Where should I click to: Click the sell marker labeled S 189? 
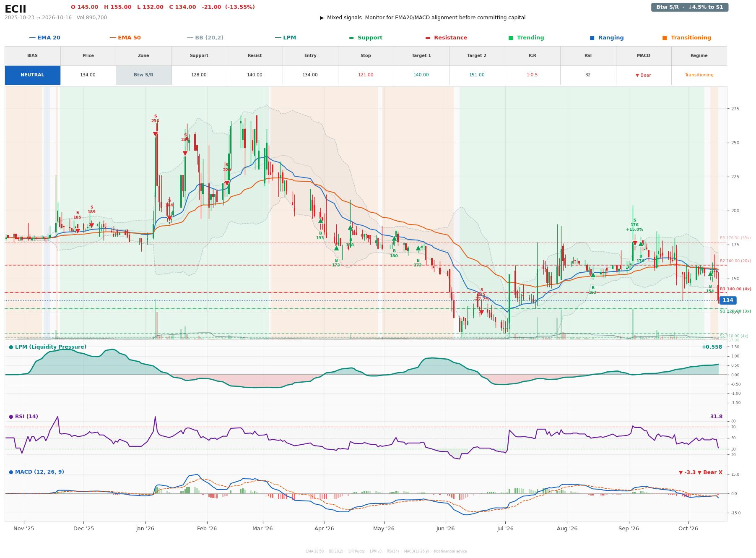point(92,226)
